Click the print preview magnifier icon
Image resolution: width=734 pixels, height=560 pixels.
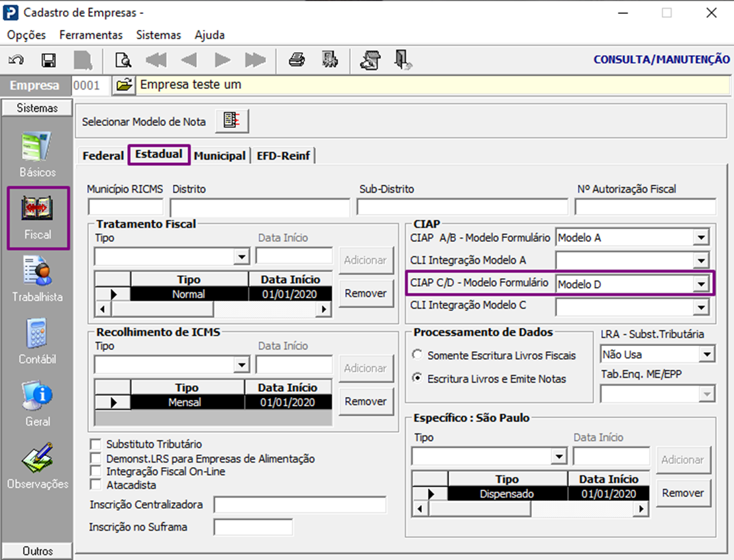(x=123, y=60)
